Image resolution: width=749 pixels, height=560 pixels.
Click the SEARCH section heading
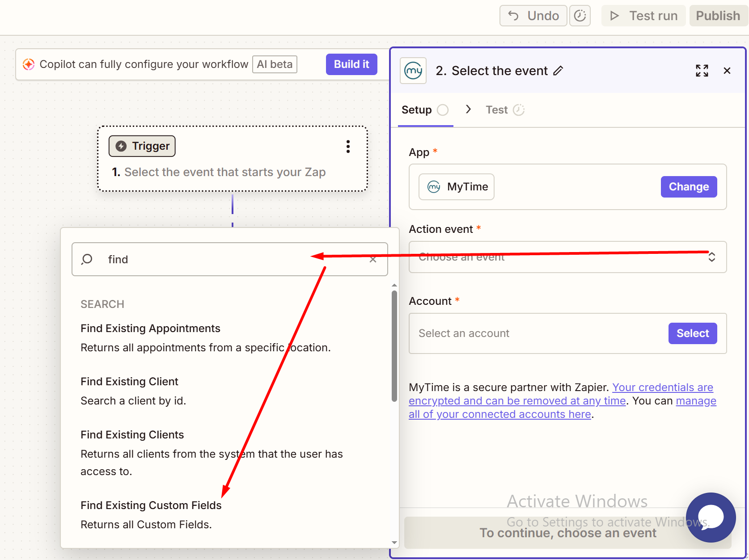102,304
